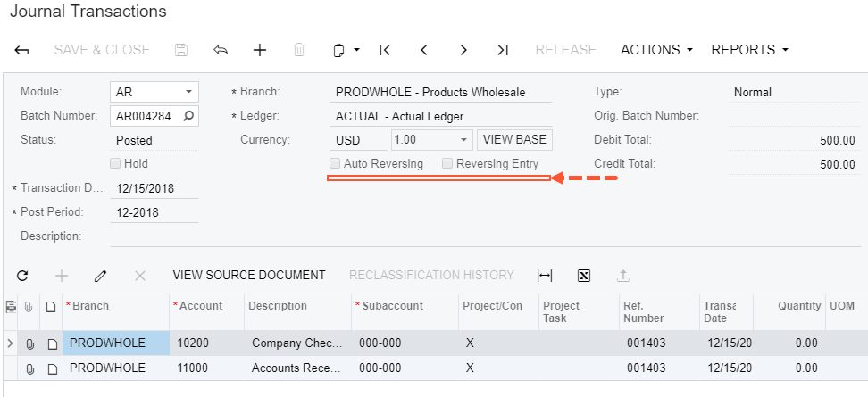
Task: Click the VIEW BASE button
Action: coord(514,140)
